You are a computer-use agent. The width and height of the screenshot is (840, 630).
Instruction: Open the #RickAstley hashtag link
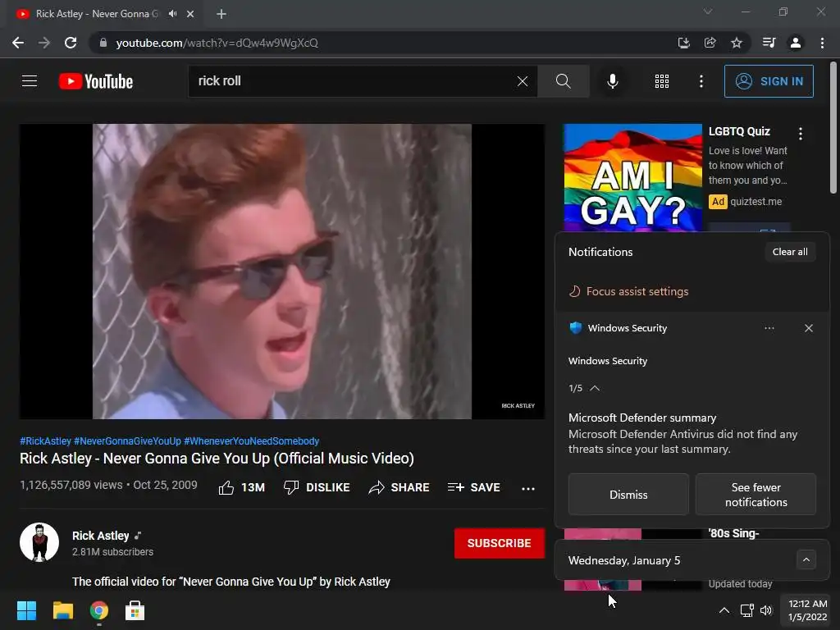pos(45,441)
